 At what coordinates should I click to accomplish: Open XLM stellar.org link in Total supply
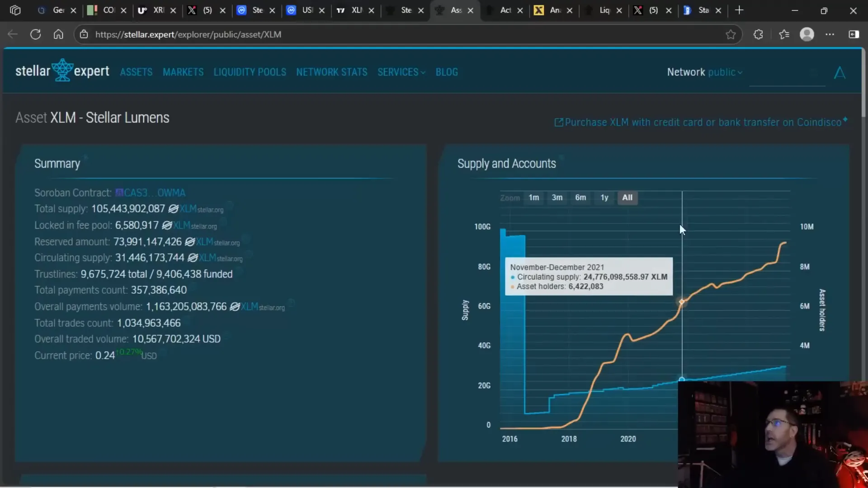click(x=202, y=209)
